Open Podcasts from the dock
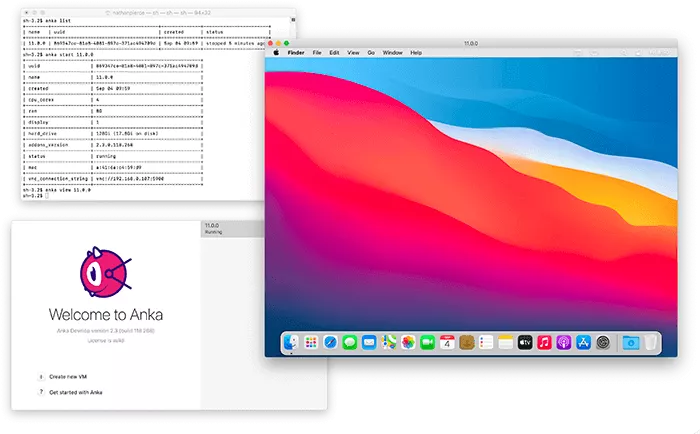Screen dimensions: 700x434 [564, 343]
